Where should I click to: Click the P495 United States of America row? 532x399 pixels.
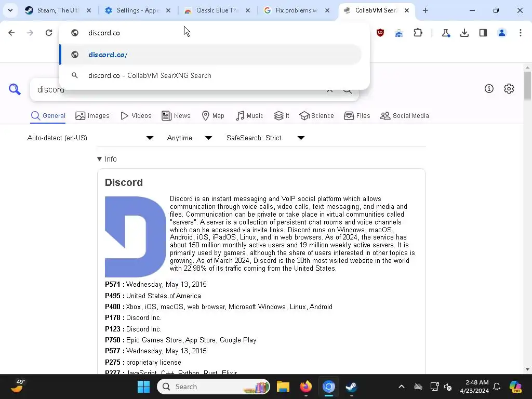pyautogui.click(x=153, y=296)
